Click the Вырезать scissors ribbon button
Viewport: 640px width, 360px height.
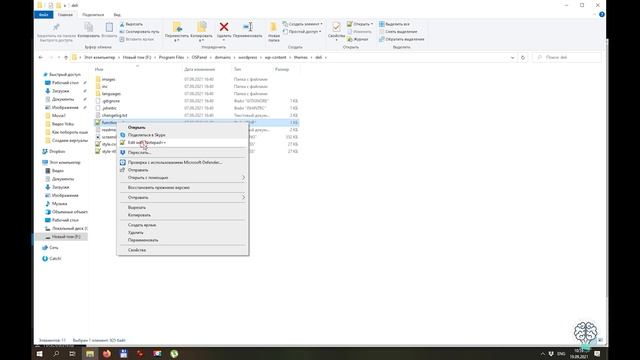click(x=131, y=24)
